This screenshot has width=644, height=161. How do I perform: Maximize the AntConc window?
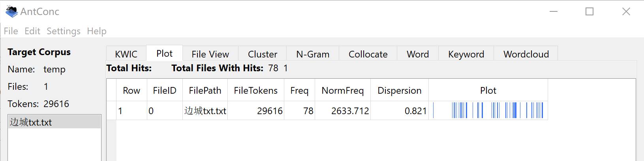pos(590,12)
